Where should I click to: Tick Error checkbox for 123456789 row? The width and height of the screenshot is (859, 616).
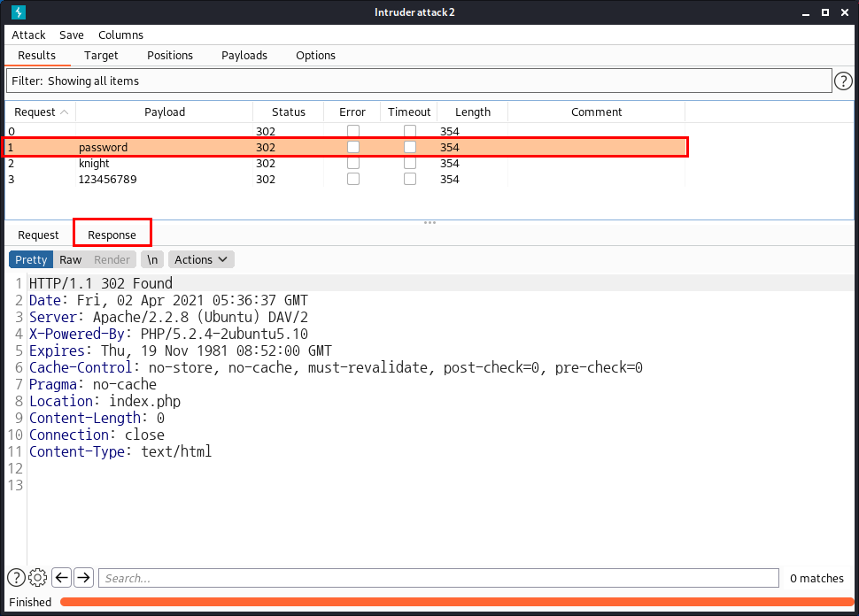pos(353,179)
